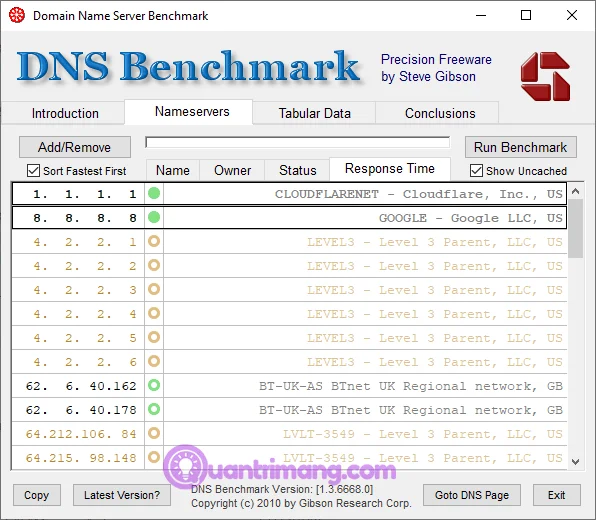Viewport: 596px width, 520px height.
Task: Click the Gibson Research Corp. copyright text
Action: point(301,503)
